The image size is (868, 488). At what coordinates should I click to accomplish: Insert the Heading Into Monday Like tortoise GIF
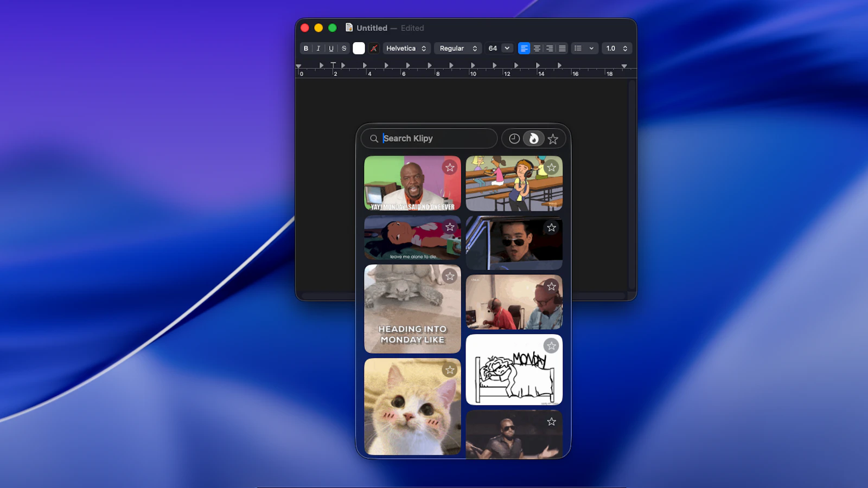click(412, 309)
